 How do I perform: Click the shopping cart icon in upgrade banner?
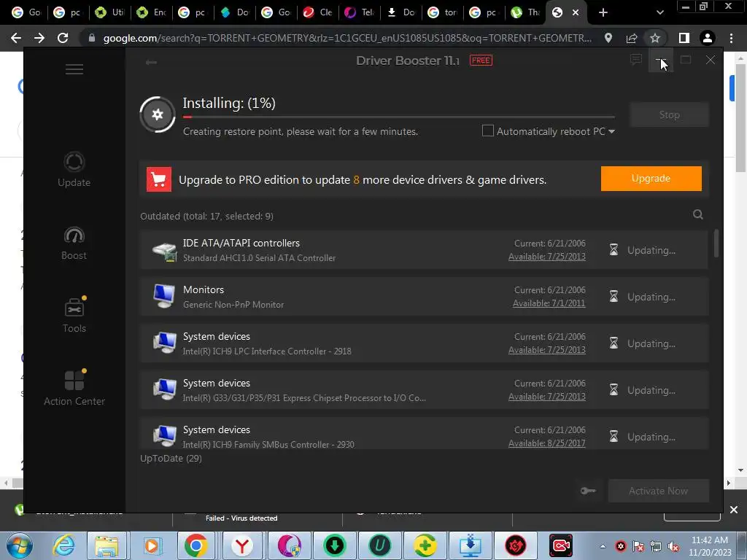click(x=158, y=179)
